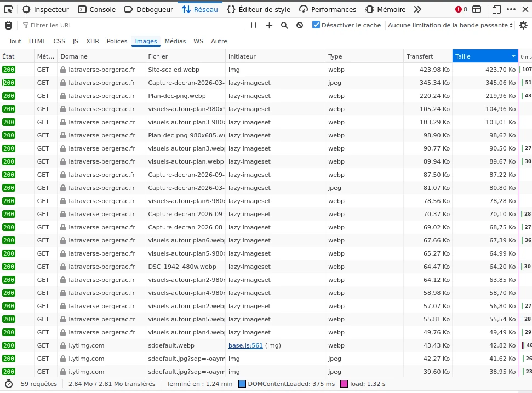The height and width of the screenshot is (393, 532).
Task: Click the plus icon to add request
Action: point(269,25)
